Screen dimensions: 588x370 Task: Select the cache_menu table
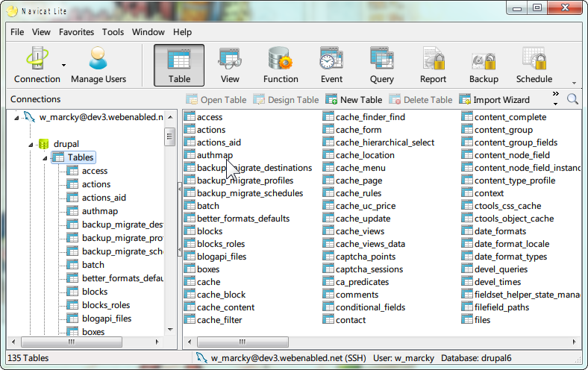point(354,168)
